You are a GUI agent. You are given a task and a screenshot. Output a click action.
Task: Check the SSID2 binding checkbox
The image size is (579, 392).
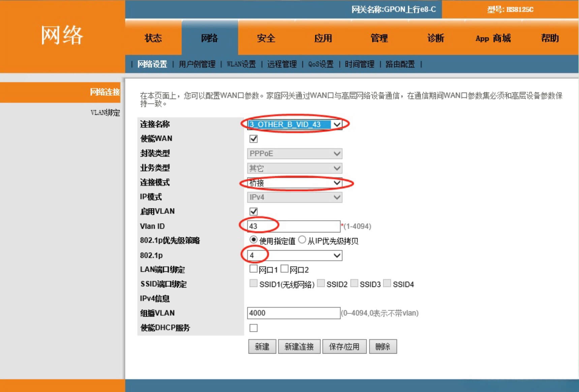(x=321, y=284)
